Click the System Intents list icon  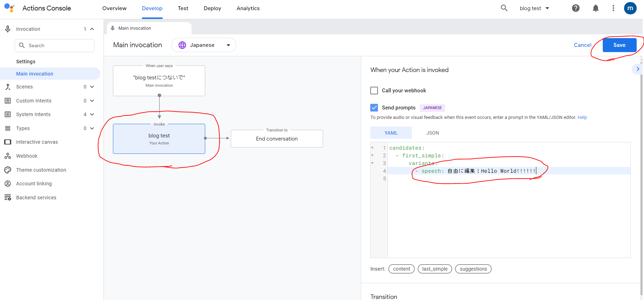point(8,114)
